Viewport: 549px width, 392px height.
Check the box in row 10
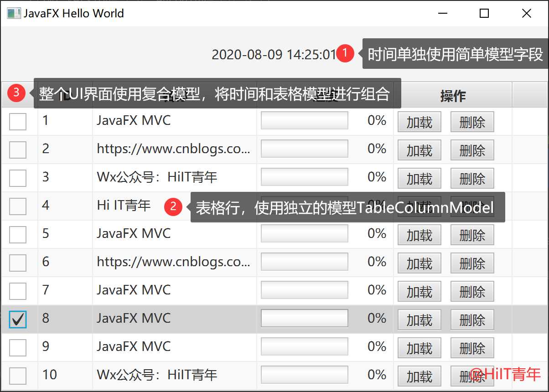click(x=18, y=376)
